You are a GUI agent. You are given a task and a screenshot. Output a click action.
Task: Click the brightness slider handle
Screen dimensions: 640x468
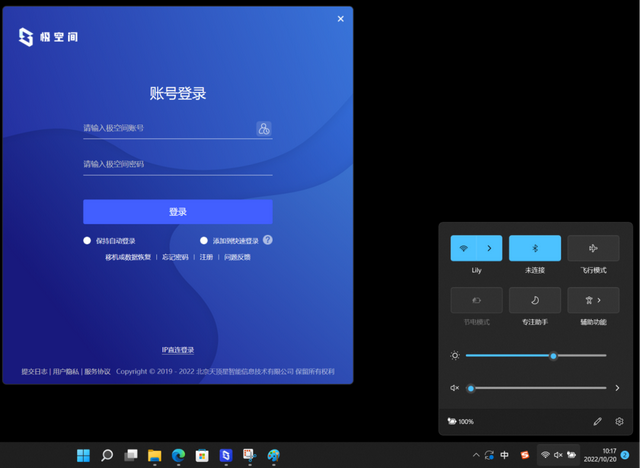(553, 356)
